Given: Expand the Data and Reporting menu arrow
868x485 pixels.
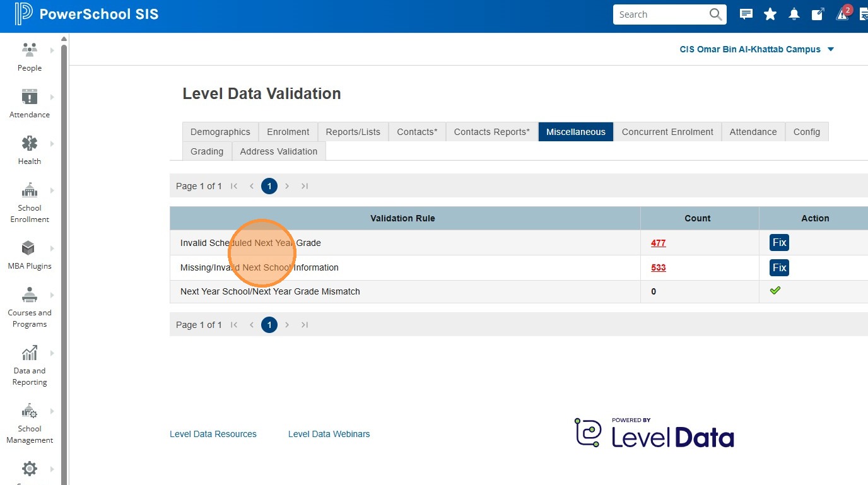Looking at the screenshot, I should pyautogui.click(x=52, y=353).
